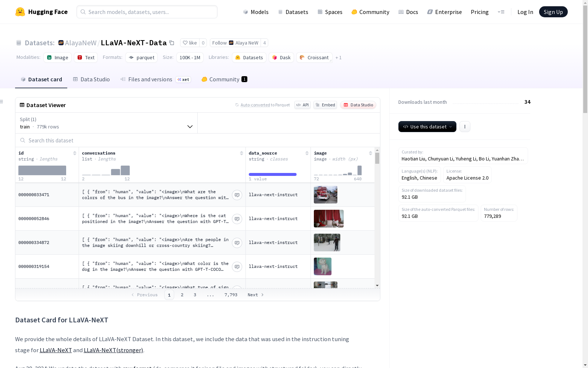The width and height of the screenshot is (588, 368).
Task: Select the parquet format tag
Action: coord(141,57)
